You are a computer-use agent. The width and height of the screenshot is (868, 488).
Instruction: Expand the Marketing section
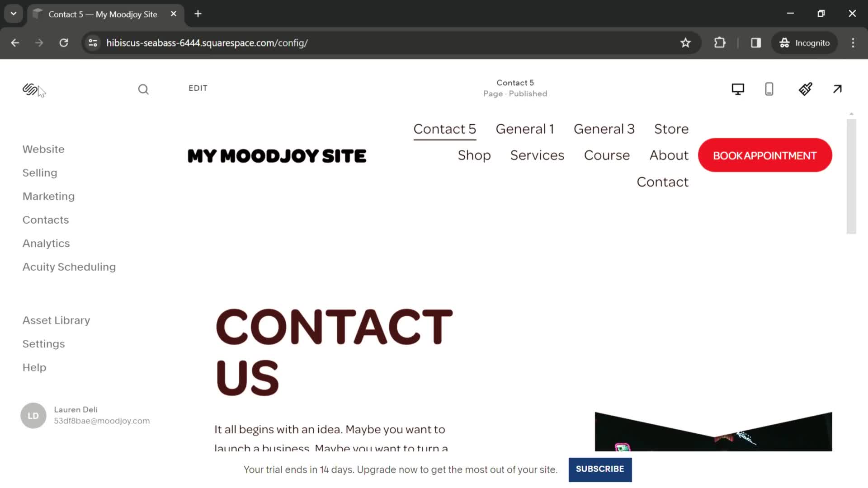48,196
